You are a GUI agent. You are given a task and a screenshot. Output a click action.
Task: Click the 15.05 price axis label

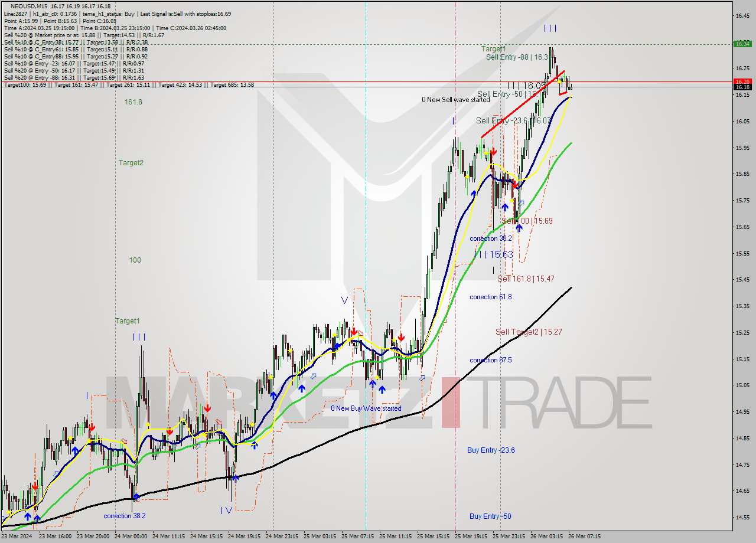(x=742, y=385)
